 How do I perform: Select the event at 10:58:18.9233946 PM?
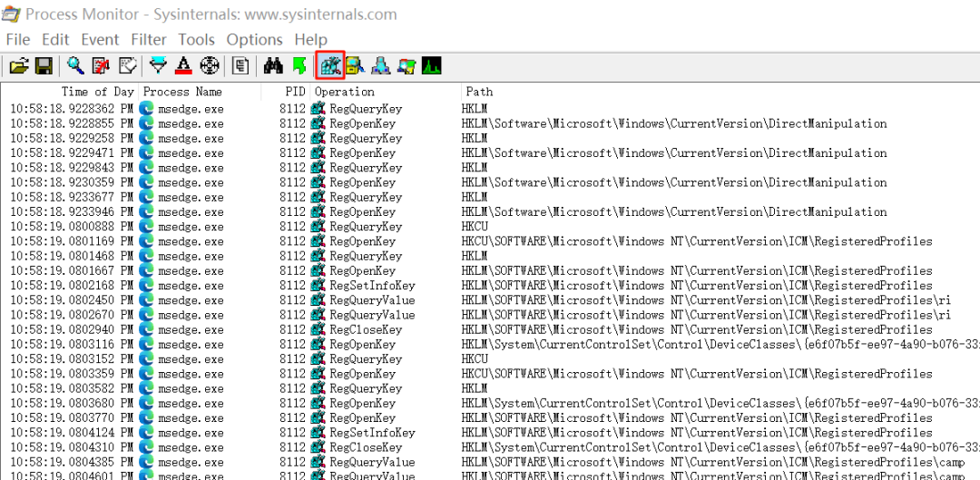[490, 212]
